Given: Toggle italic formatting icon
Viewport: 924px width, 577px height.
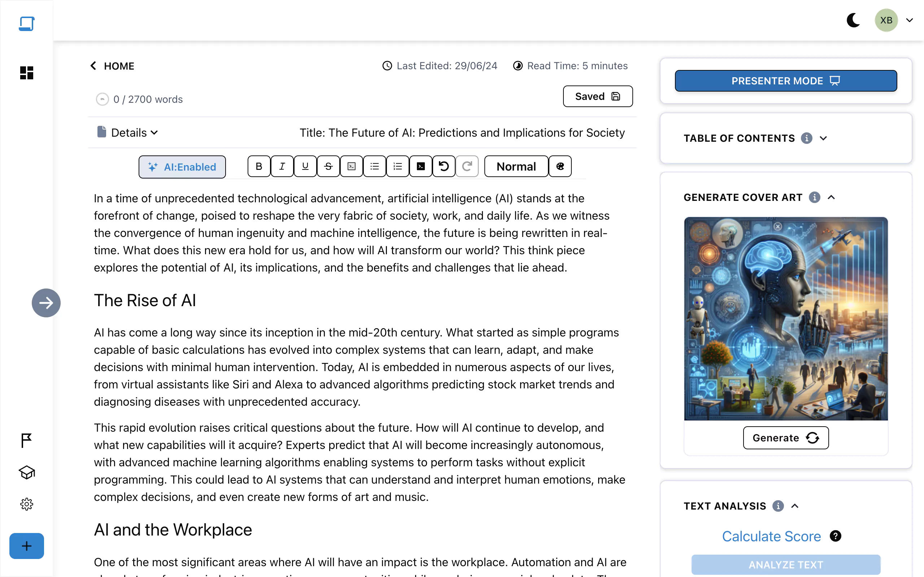Looking at the screenshot, I should click(282, 167).
